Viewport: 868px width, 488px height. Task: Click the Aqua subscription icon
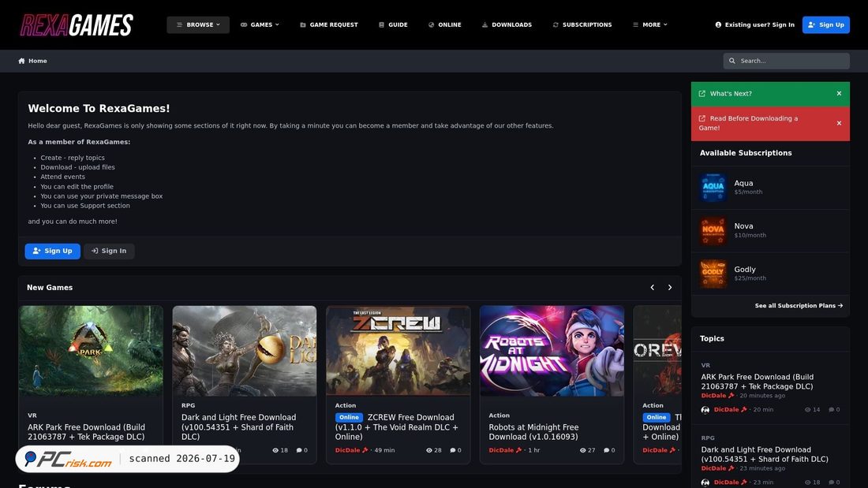(x=713, y=188)
